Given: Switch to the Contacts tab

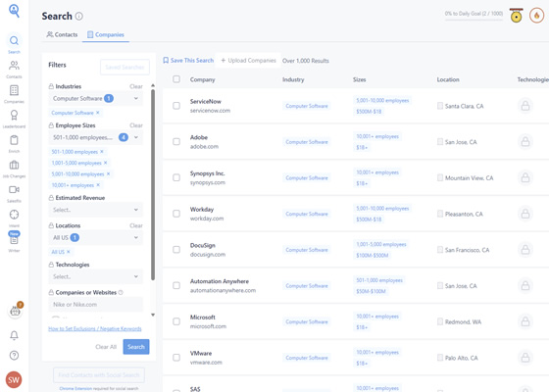Looking at the screenshot, I should point(62,34).
